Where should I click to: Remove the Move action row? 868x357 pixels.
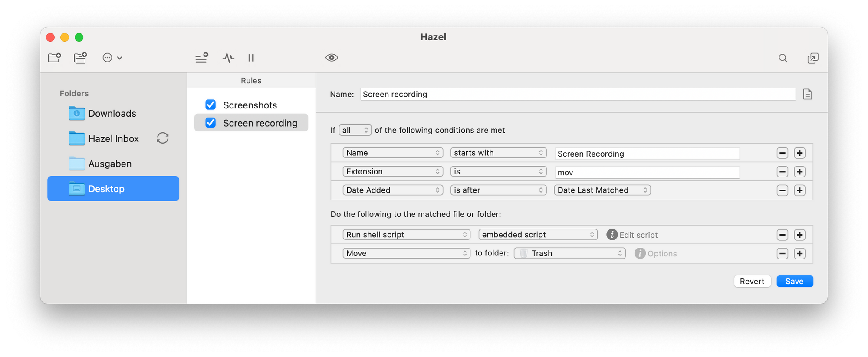[782, 254]
